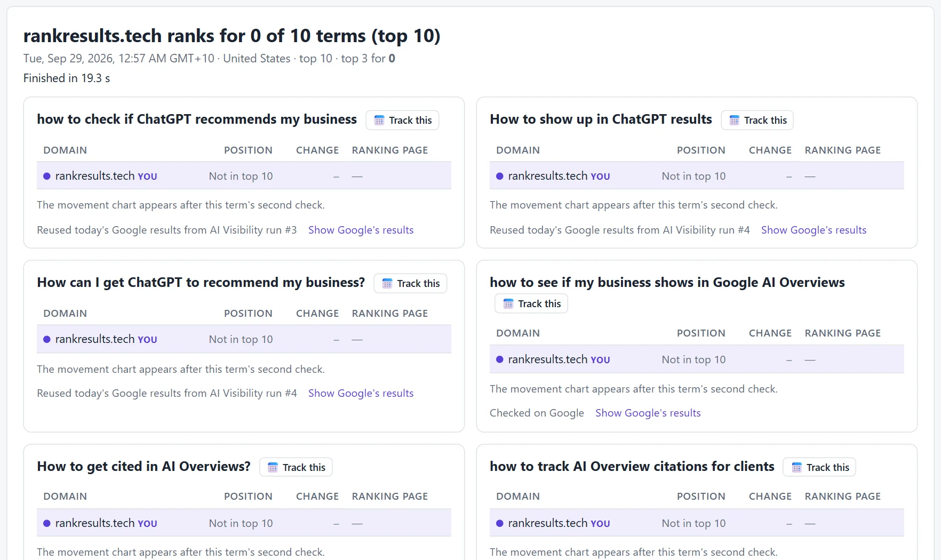Click calendar icon in 'How to show up in ChatGPT results' Track button
Viewport: 941px width, 560px height.
pyautogui.click(x=735, y=121)
